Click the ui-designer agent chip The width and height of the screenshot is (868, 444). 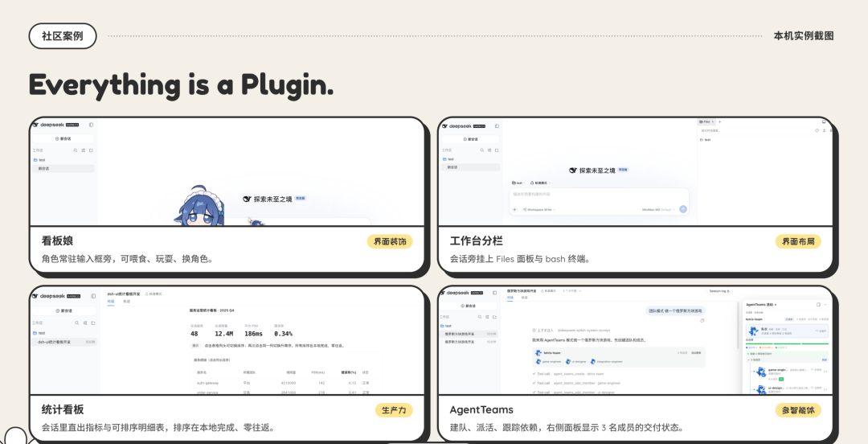click(575, 361)
